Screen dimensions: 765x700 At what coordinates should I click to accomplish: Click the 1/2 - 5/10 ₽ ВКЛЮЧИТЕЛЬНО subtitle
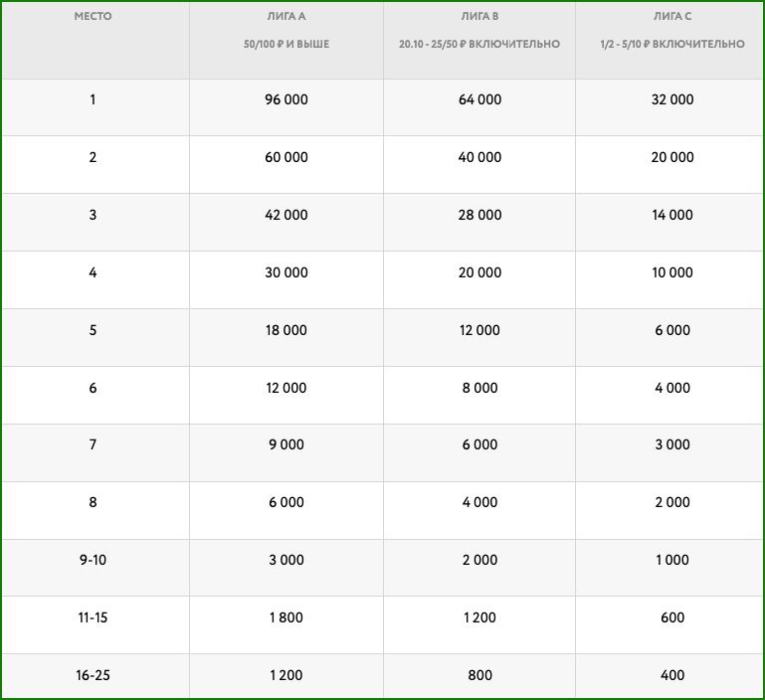[672, 45]
